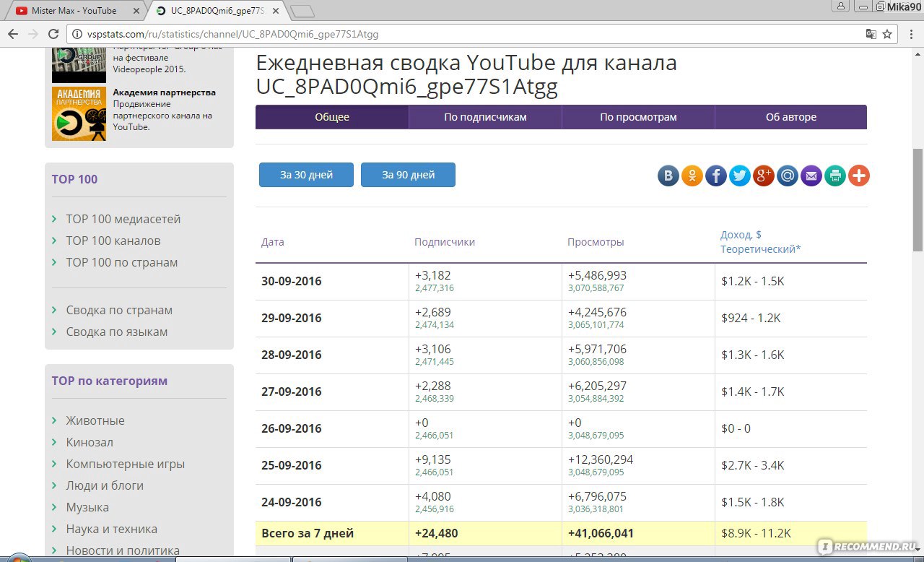Image resolution: width=924 pixels, height=562 pixels.
Task: Go back with browser back arrow
Action: coord(13,34)
